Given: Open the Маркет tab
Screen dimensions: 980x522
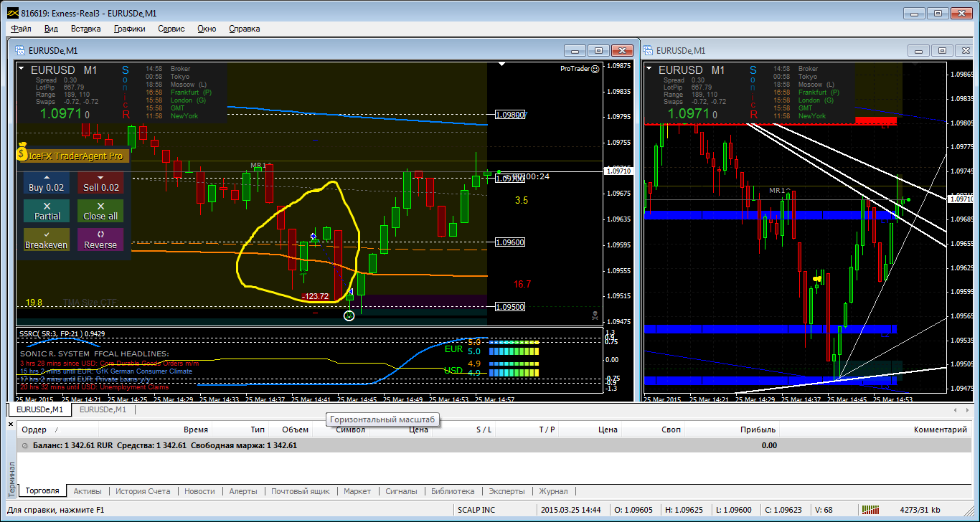Looking at the screenshot, I should [x=357, y=491].
